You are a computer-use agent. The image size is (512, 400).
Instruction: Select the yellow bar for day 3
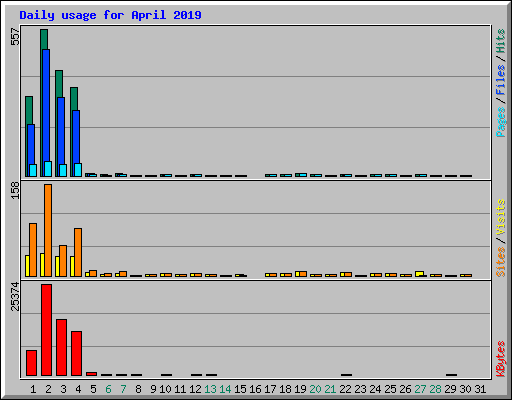57,266
